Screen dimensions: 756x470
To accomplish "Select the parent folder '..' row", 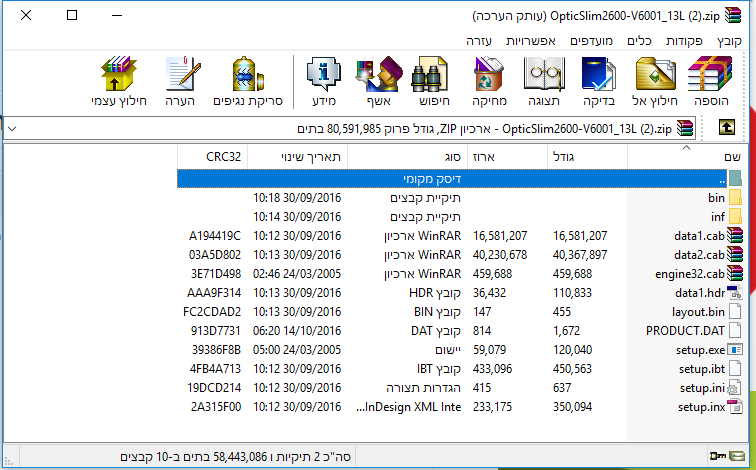I will [452, 179].
